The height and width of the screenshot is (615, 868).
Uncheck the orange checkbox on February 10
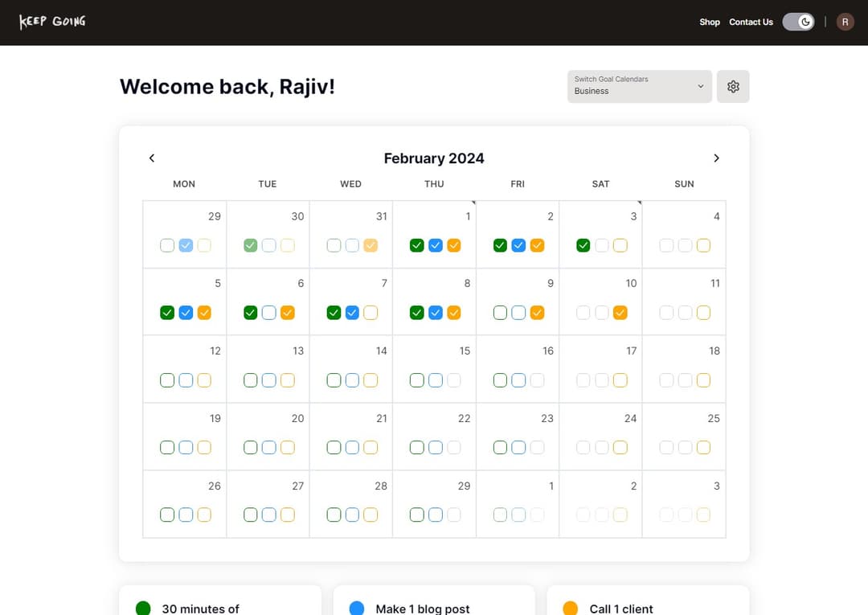tap(620, 313)
